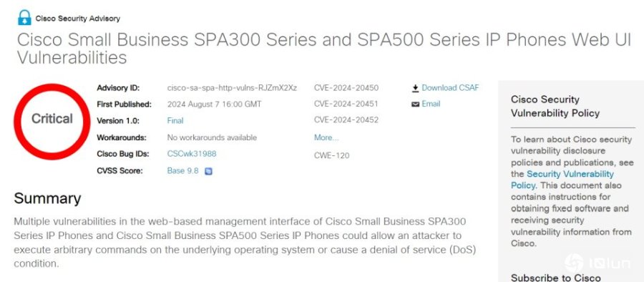644x282 pixels.
Task: Expand the More... CVE list
Action: [326, 137]
